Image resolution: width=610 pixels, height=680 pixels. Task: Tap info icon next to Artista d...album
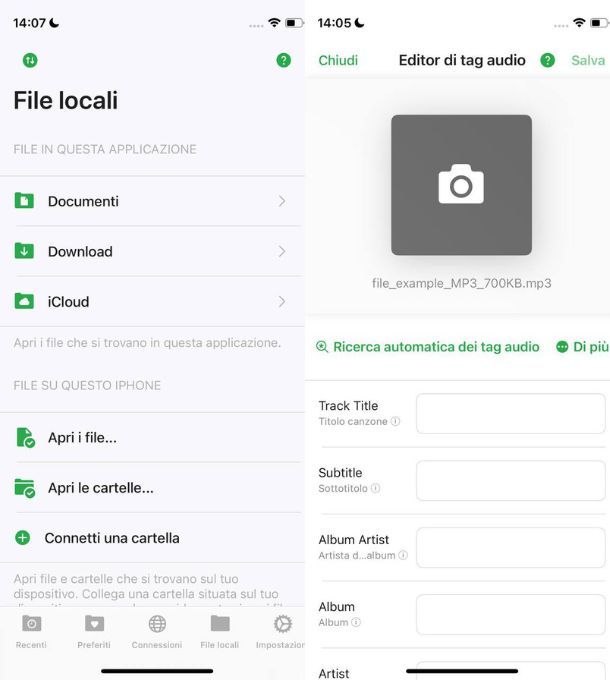[403, 555]
